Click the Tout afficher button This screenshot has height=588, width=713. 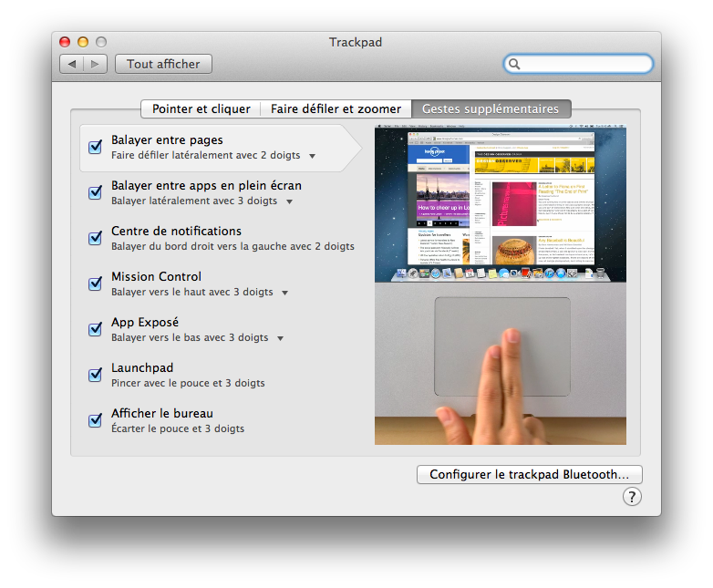[163, 64]
